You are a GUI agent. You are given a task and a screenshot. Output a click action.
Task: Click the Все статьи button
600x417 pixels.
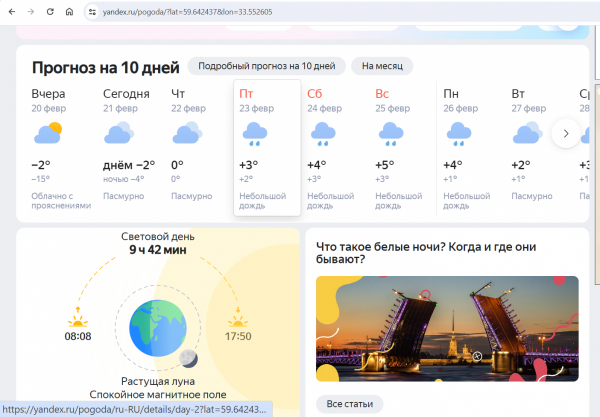tap(350, 404)
